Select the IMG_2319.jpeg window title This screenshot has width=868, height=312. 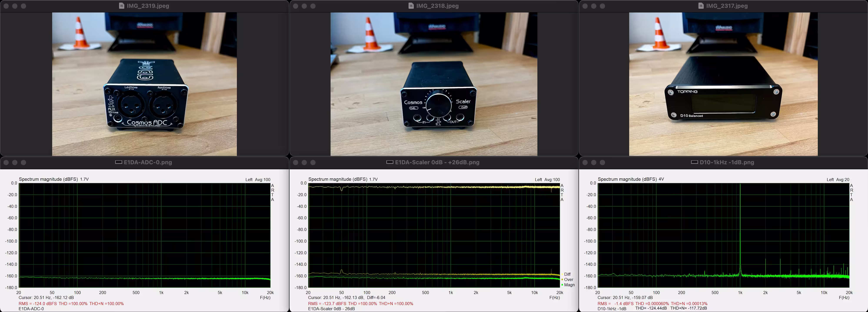tap(148, 6)
